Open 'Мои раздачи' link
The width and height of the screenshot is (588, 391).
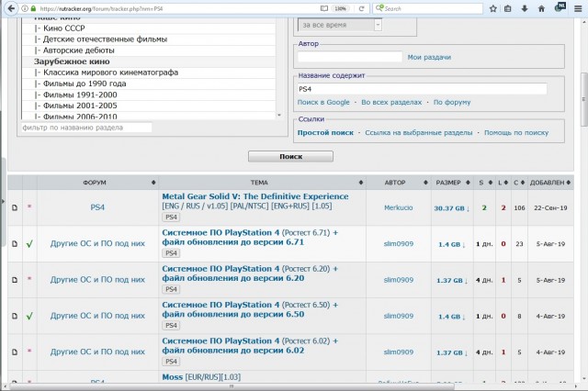[x=429, y=57]
